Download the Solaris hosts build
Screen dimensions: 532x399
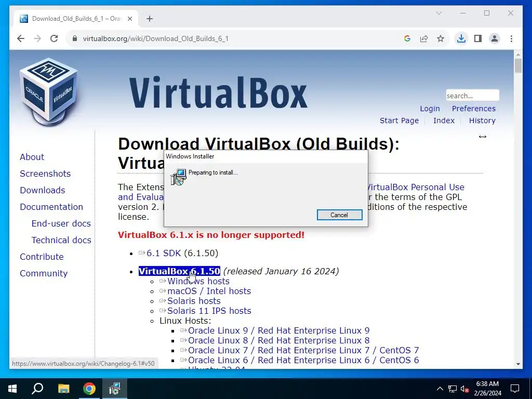pyautogui.click(x=194, y=301)
